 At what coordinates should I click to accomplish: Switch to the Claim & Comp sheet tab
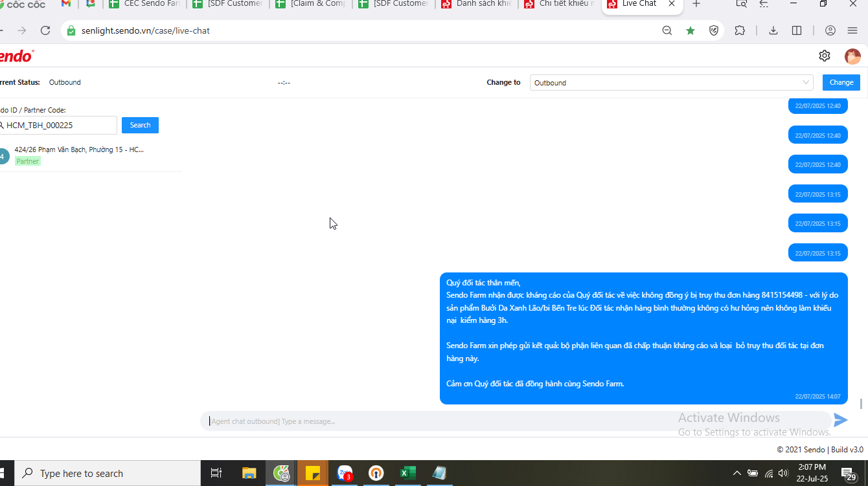tap(311, 4)
